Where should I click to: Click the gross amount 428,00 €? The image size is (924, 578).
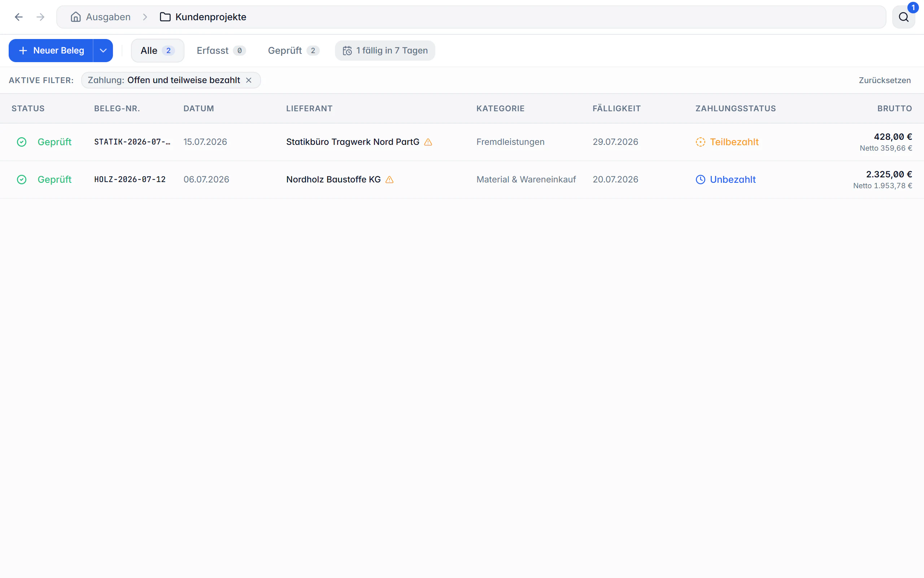[x=893, y=137]
